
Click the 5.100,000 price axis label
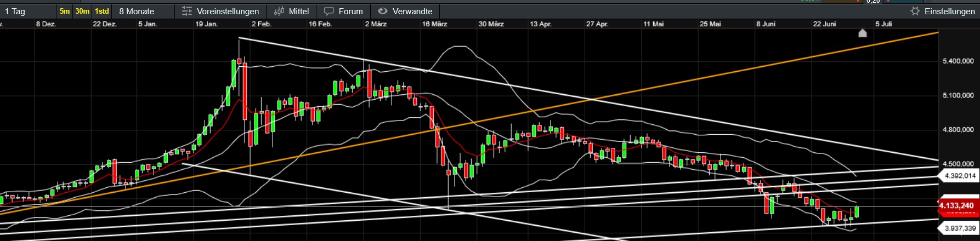coord(958,96)
